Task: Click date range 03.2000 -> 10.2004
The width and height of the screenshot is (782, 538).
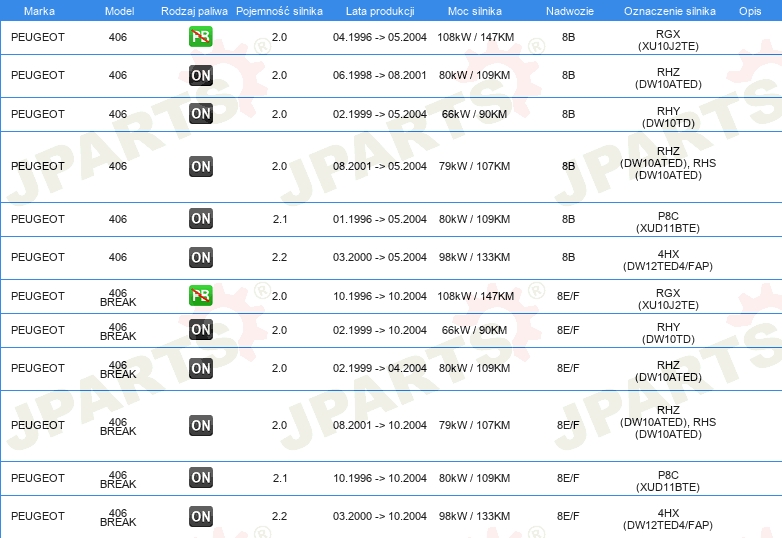Action: click(380, 516)
